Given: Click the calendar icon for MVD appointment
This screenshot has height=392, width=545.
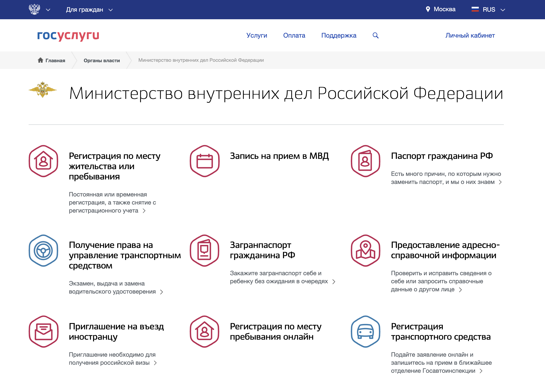Looking at the screenshot, I should [204, 161].
